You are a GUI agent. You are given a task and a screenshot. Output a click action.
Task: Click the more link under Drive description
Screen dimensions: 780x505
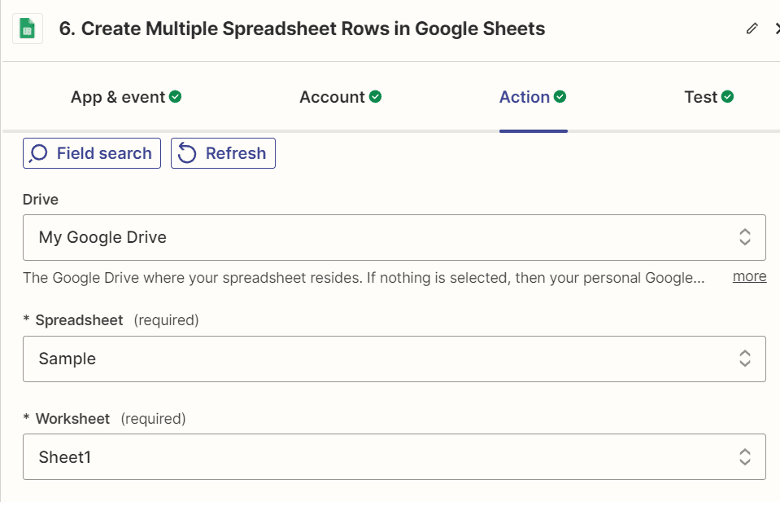pyautogui.click(x=749, y=276)
